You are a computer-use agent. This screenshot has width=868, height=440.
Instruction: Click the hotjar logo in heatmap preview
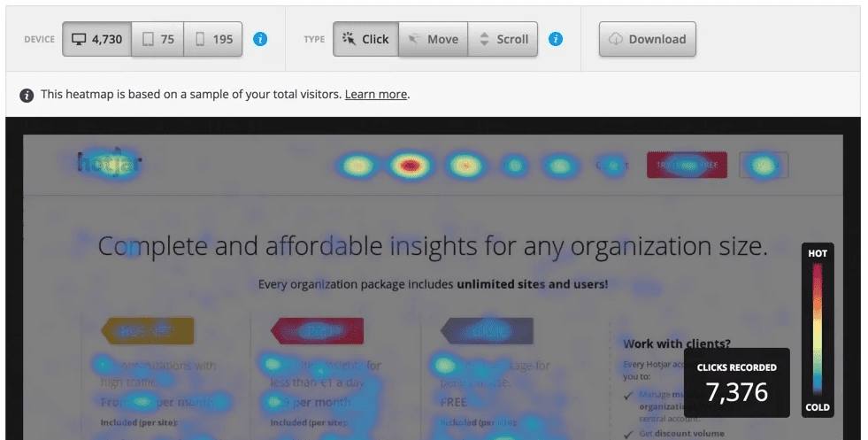pyautogui.click(x=110, y=162)
